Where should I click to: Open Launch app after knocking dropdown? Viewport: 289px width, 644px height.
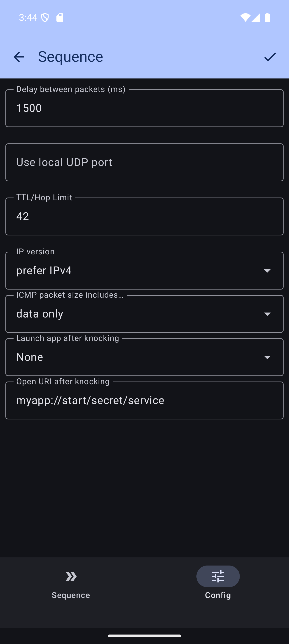click(x=144, y=357)
